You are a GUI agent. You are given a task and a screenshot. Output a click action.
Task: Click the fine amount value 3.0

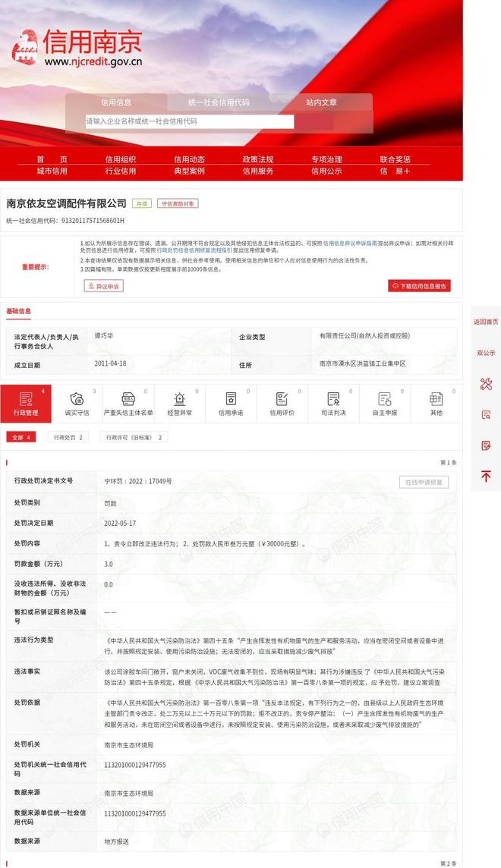point(109,564)
